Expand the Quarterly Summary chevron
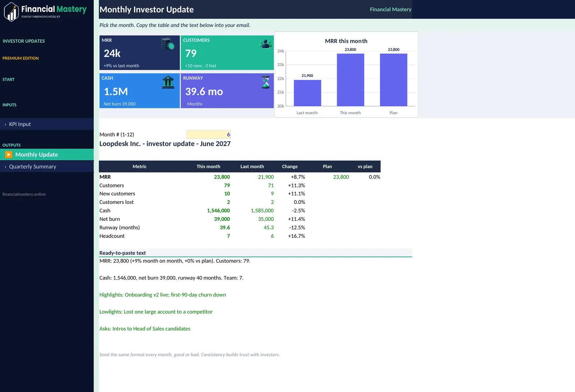The height and width of the screenshot is (392, 575). 5,167
